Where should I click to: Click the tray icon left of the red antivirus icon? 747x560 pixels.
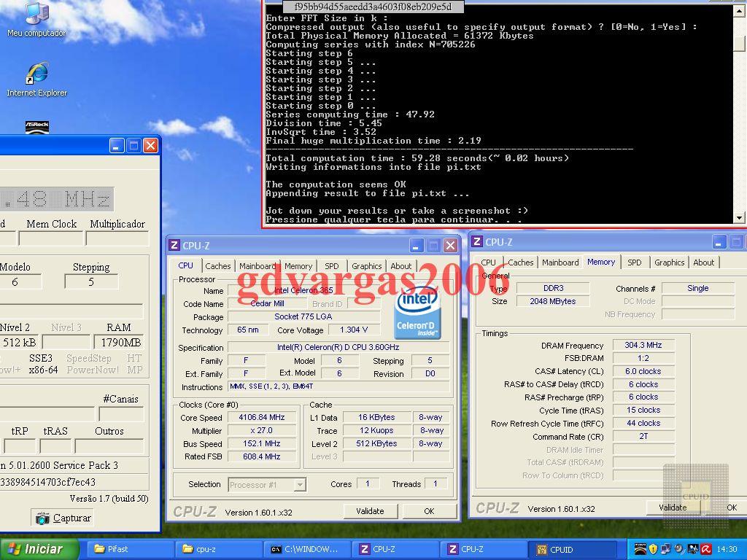tap(693, 550)
